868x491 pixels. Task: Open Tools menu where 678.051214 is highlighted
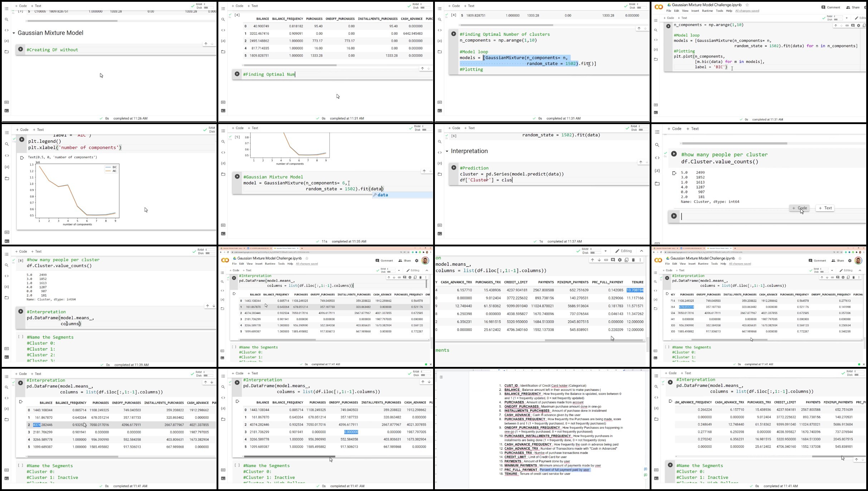pyautogui.click(x=714, y=264)
